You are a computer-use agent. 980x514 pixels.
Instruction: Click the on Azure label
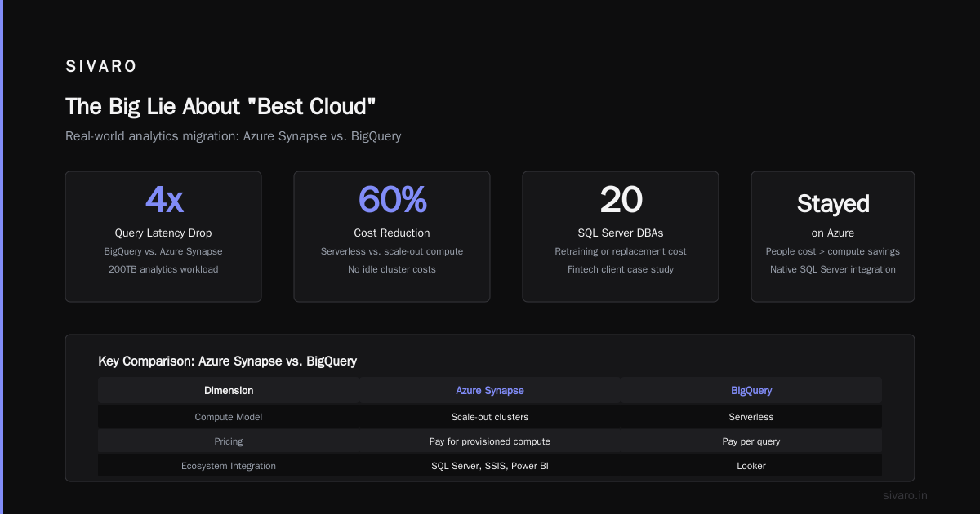pos(833,233)
